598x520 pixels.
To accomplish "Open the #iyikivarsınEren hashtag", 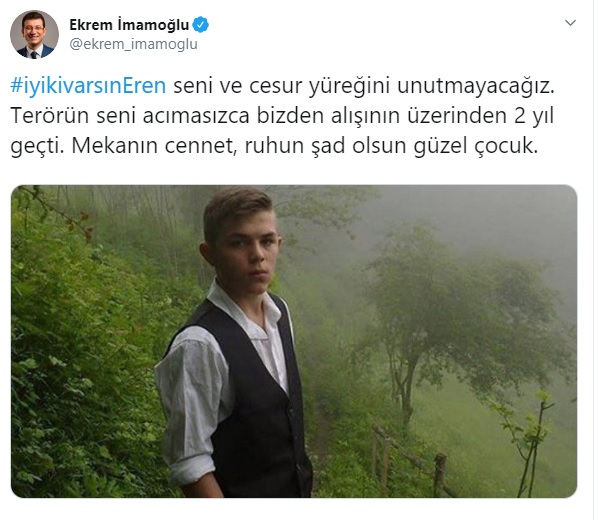I will pyautogui.click(x=88, y=86).
